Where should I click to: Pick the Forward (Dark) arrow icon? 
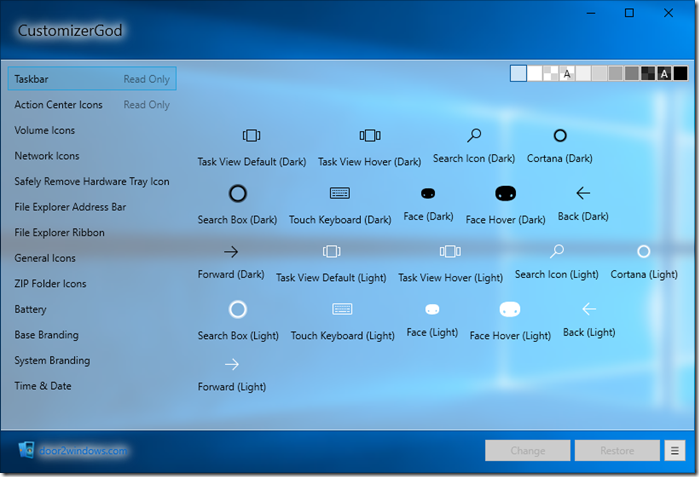pos(231,252)
